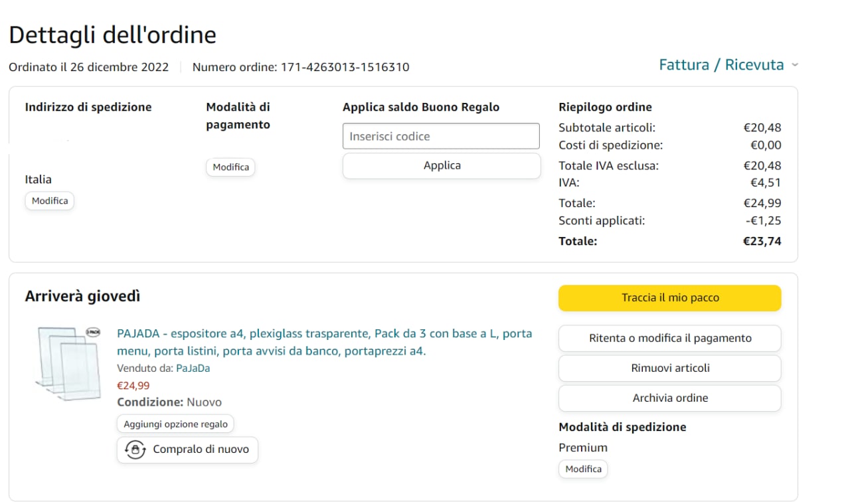This screenshot has height=504, width=850.
Task: Click Ritenta o modifica il pagamento
Action: click(669, 338)
